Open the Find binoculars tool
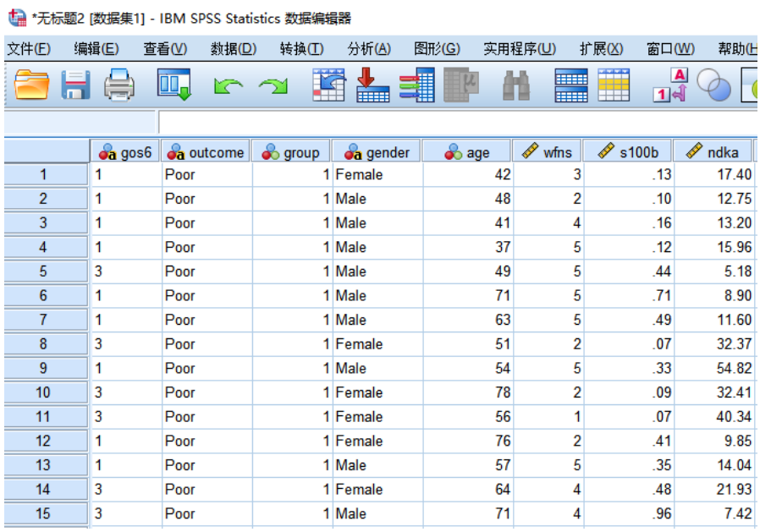 [x=515, y=85]
